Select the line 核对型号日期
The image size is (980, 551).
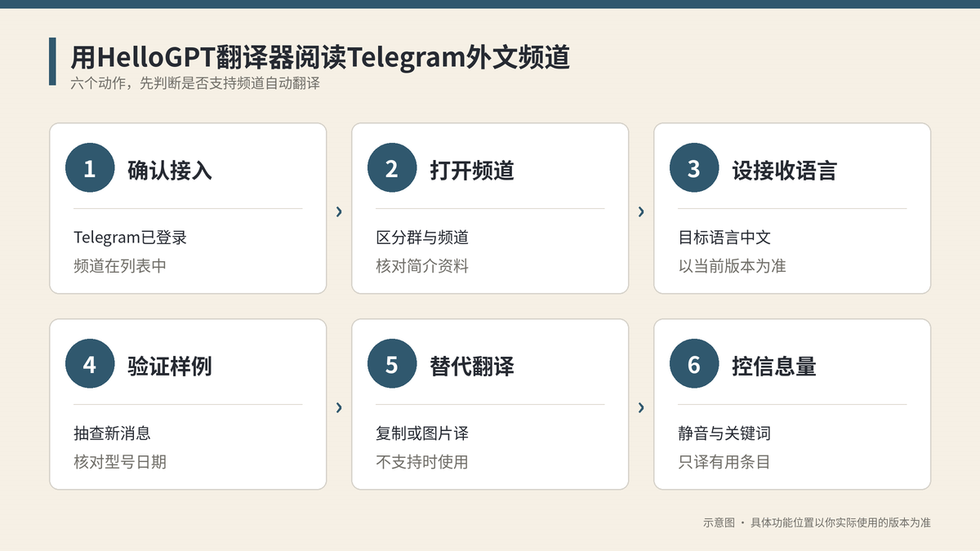point(120,461)
